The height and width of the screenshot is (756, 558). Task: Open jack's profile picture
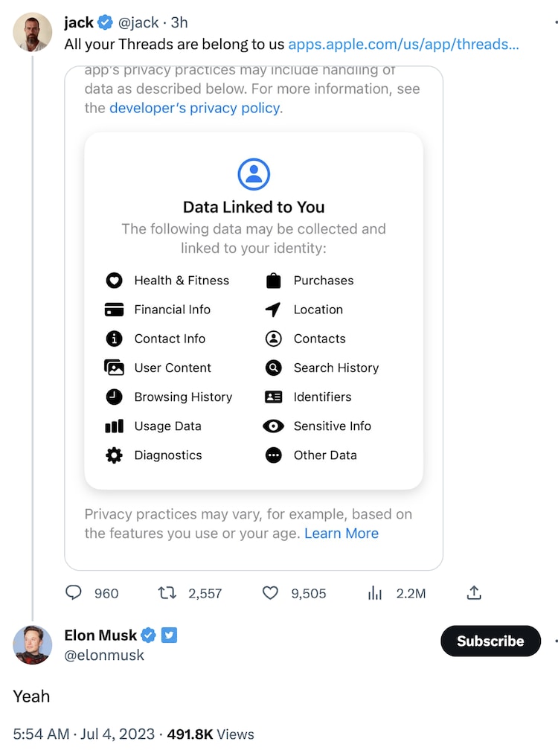[x=33, y=32]
